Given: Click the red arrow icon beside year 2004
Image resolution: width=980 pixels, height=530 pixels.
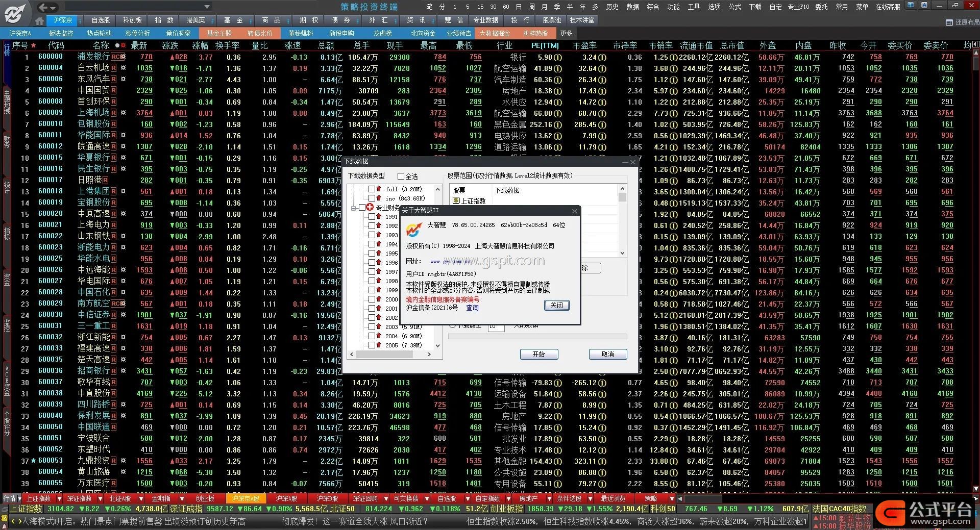Looking at the screenshot, I should pos(379,336).
